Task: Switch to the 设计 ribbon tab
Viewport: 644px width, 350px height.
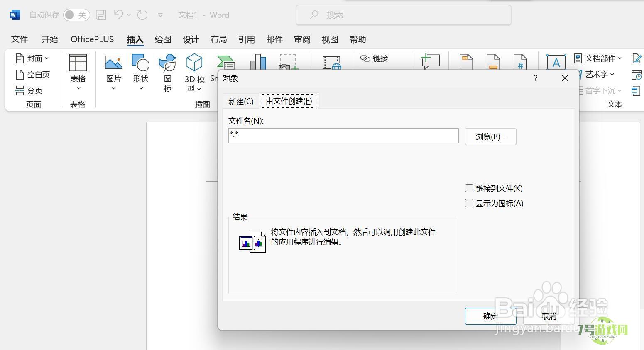Action: click(x=191, y=39)
